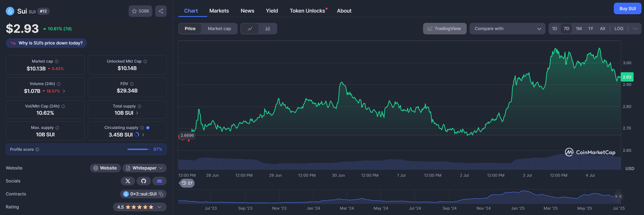The width and height of the screenshot is (644, 215).
Task: Switch to candlestick chart view
Action: (268, 29)
